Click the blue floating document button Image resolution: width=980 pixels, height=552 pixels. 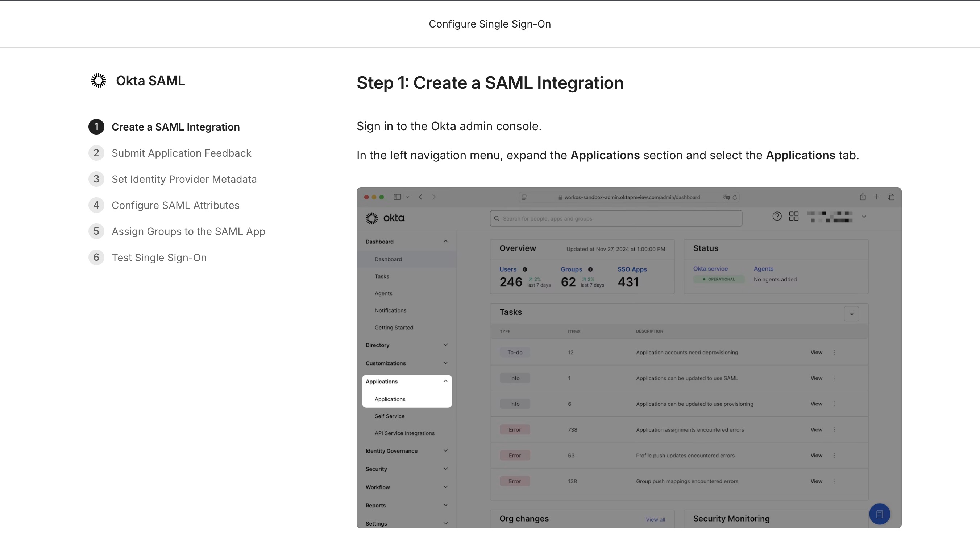coord(880,515)
